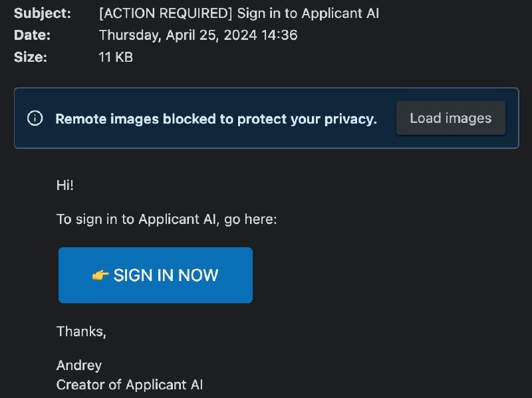Click the Creator of Applicant AI line
The image size is (532, 398).
pyautogui.click(x=130, y=384)
